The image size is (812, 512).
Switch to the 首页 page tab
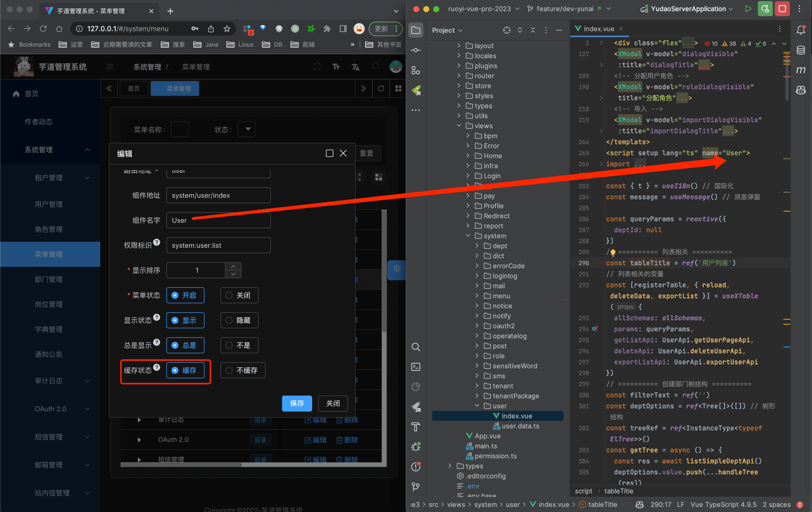[x=134, y=89]
